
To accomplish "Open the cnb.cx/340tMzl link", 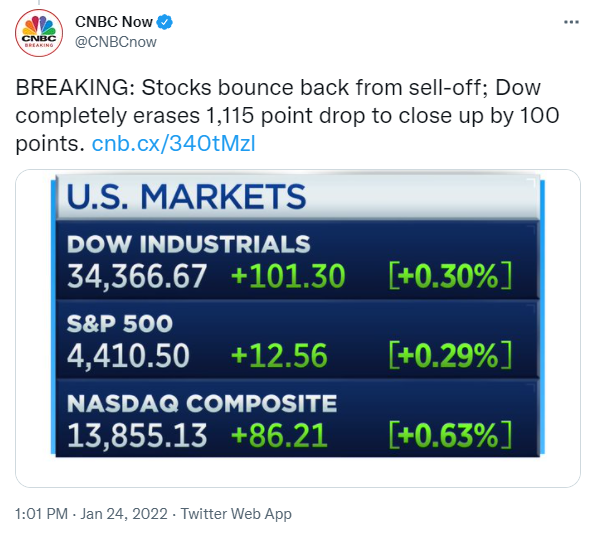I will click(174, 144).
